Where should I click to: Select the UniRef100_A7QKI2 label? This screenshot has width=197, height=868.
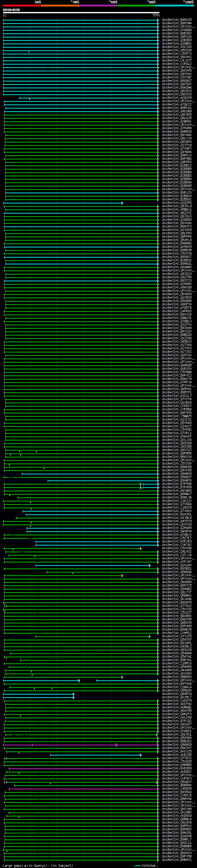177,104
